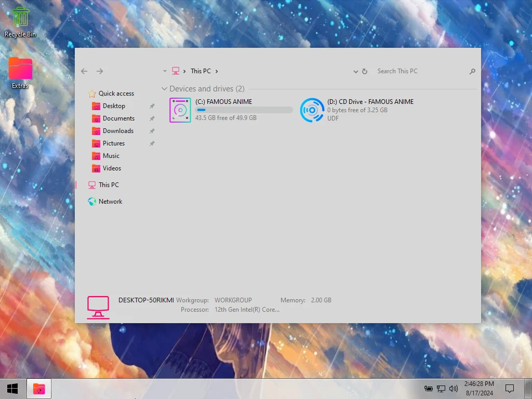Select This PC in navigation pane
532x399 pixels.
click(109, 185)
